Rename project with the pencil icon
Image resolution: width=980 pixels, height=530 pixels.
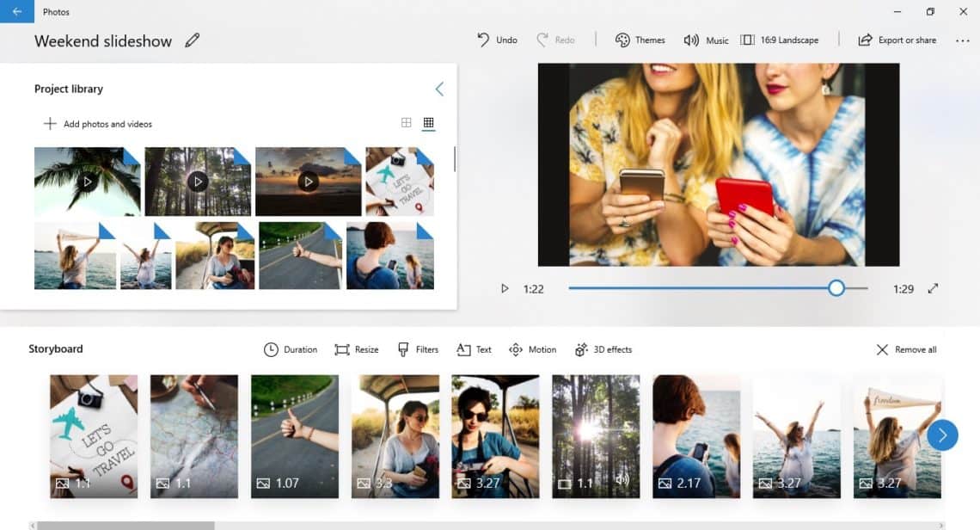click(193, 40)
